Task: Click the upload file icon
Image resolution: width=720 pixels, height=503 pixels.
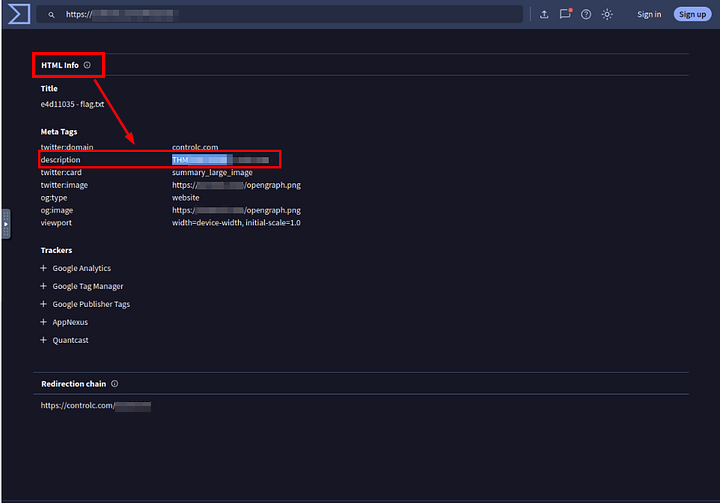Action: point(544,14)
